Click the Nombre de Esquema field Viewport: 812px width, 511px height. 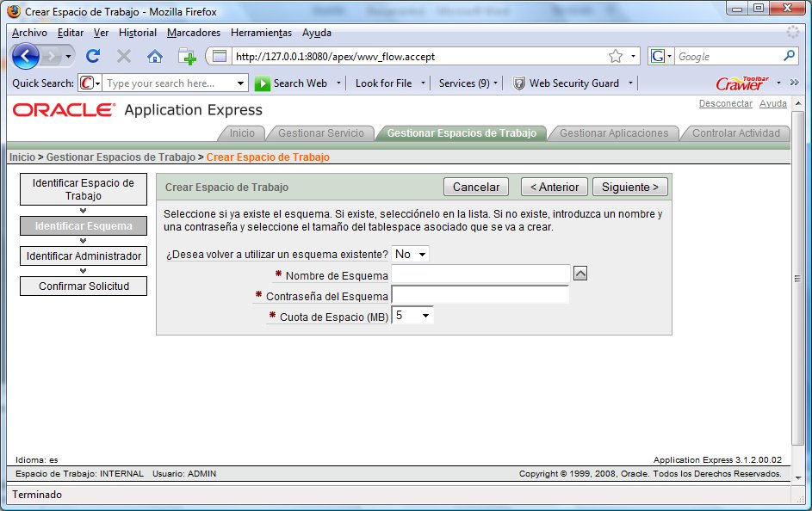(x=481, y=274)
